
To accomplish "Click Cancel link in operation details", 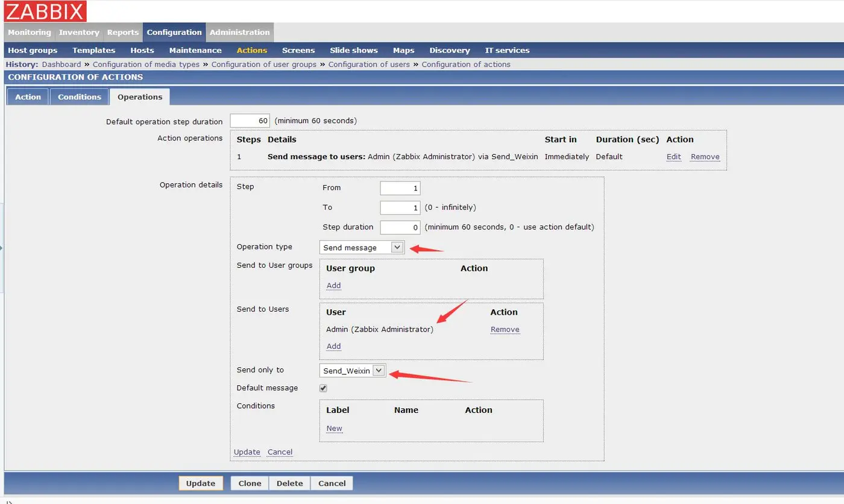I will (280, 452).
